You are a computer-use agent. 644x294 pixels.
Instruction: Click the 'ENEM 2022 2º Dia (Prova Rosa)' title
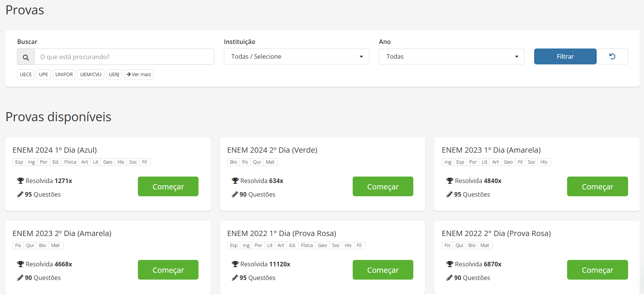click(x=496, y=233)
